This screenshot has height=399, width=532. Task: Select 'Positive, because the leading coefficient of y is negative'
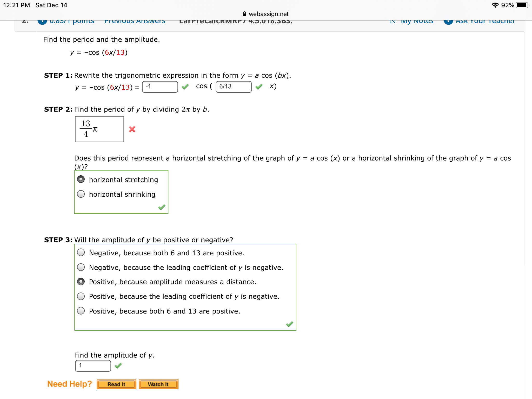point(81,296)
